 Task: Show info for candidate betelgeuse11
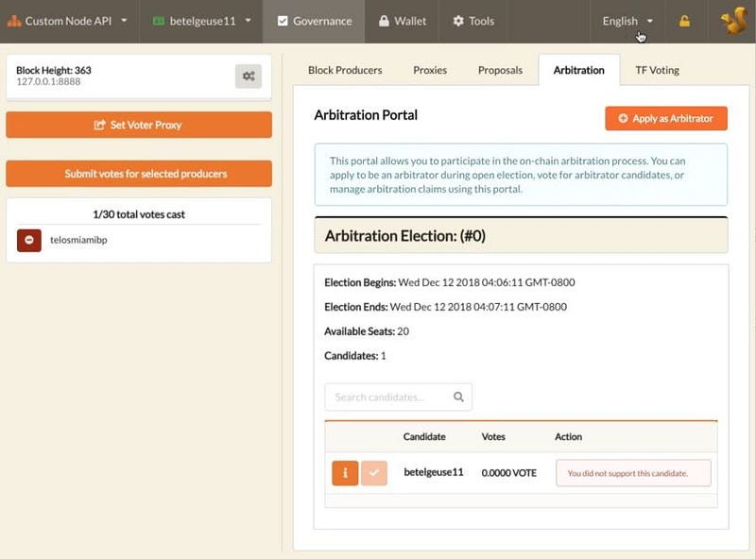[x=345, y=473]
